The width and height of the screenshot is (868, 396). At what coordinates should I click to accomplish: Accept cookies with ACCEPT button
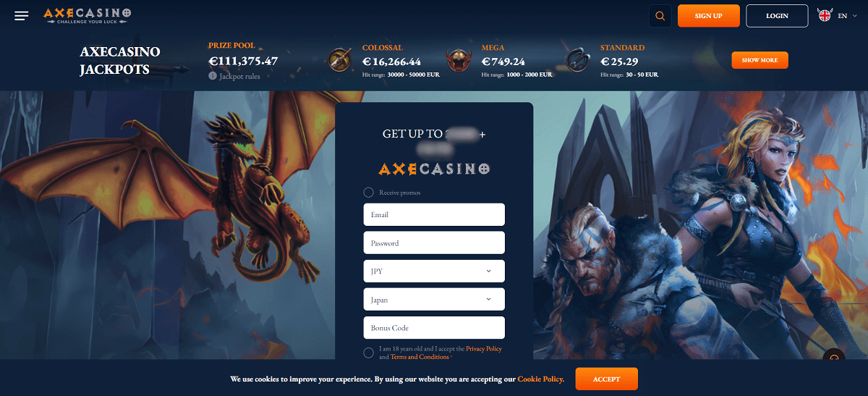point(606,379)
